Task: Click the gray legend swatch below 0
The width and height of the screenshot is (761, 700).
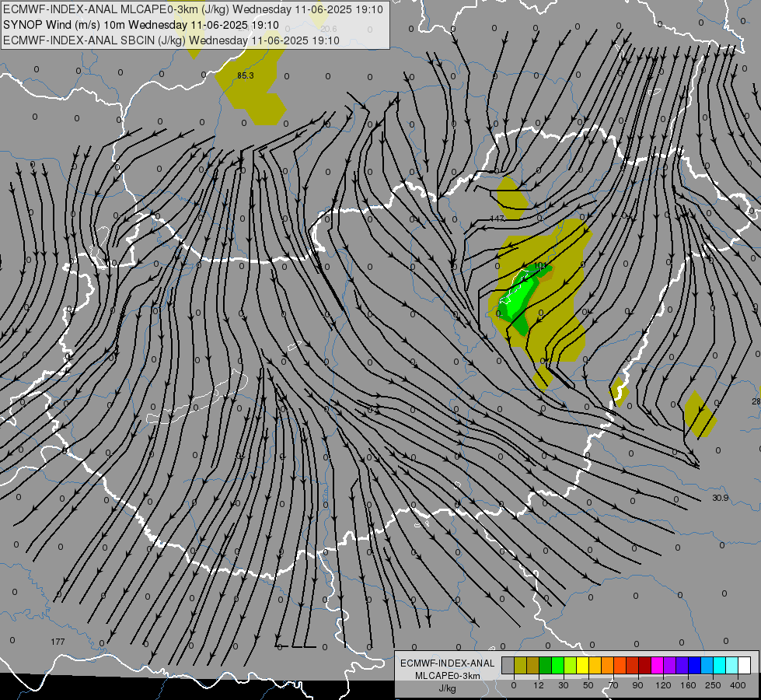Action: [508, 665]
